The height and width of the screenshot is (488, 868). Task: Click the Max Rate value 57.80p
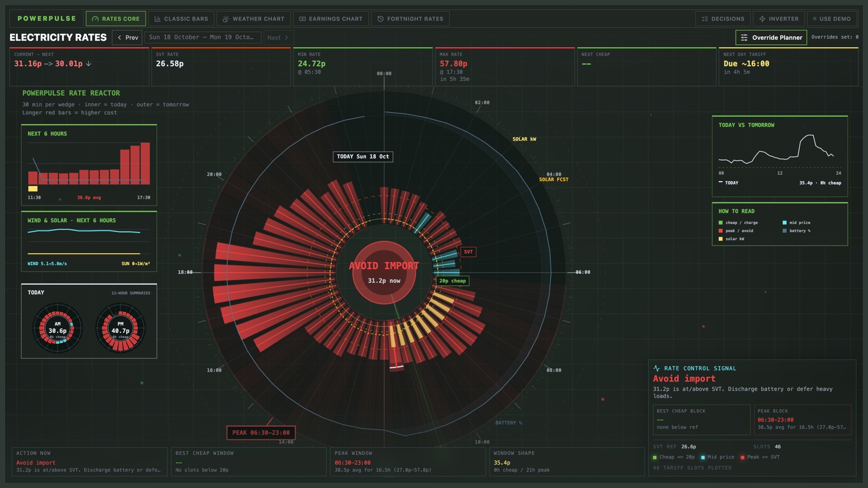point(454,63)
